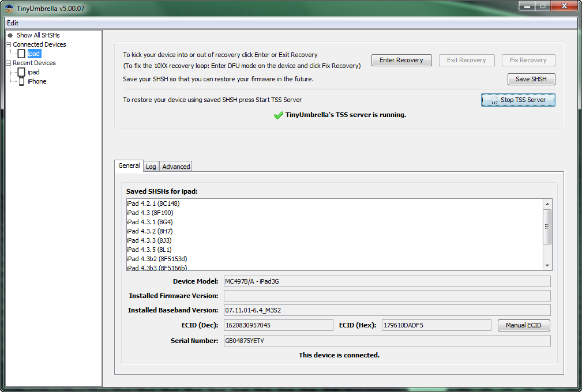Select iPad 4.3b2 (8F5153d) SHSH entry

click(335, 259)
